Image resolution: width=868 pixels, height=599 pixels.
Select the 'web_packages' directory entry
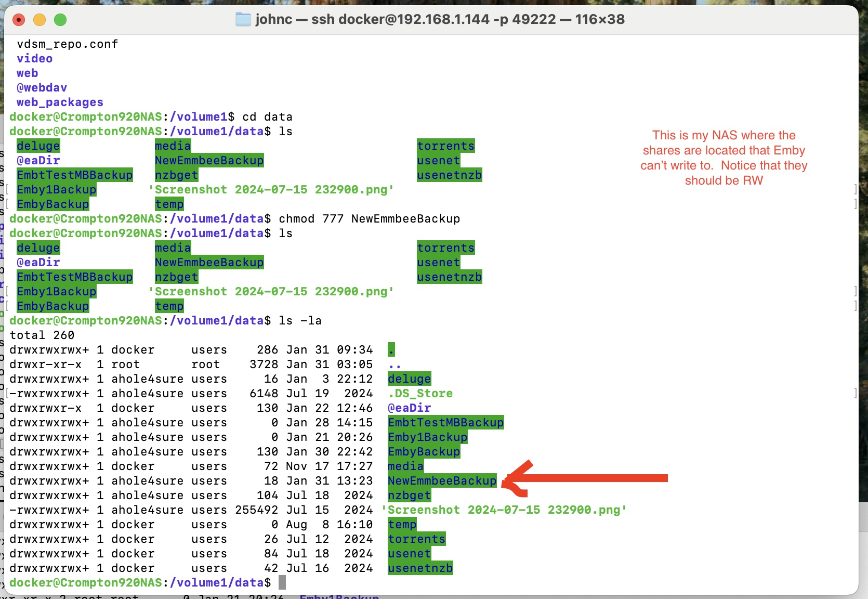pos(60,102)
